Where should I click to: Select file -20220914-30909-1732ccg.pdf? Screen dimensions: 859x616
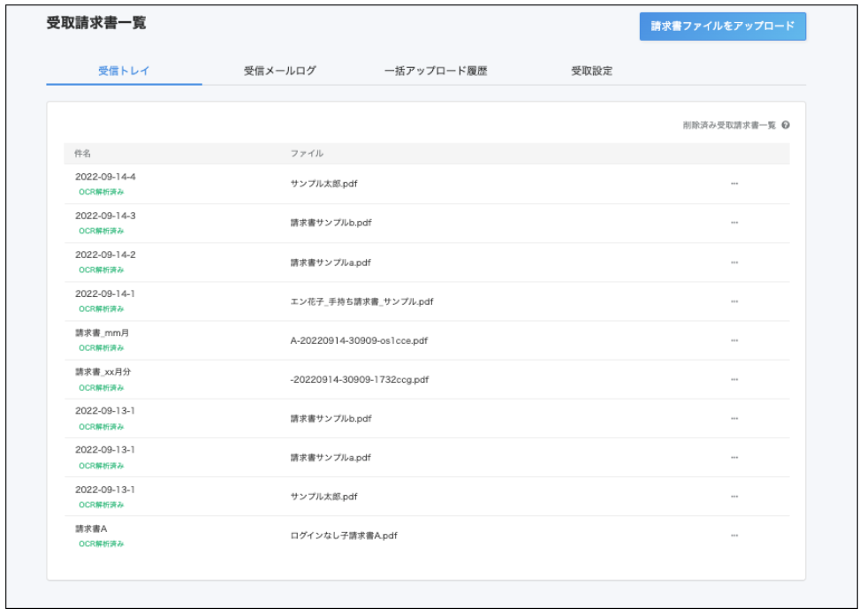pos(360,379)
